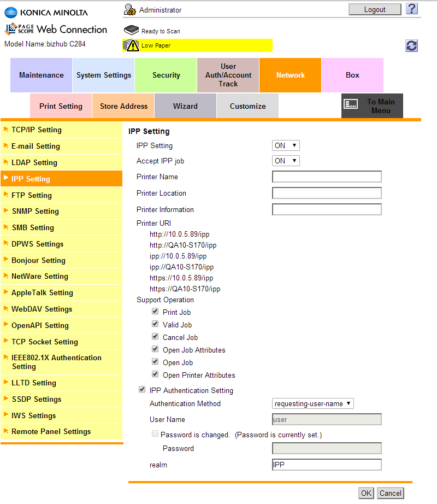The height and width of the screenshot is (504, 437).
Task: Click the scanner icon beside Ready to Scan
Action: 131,30
